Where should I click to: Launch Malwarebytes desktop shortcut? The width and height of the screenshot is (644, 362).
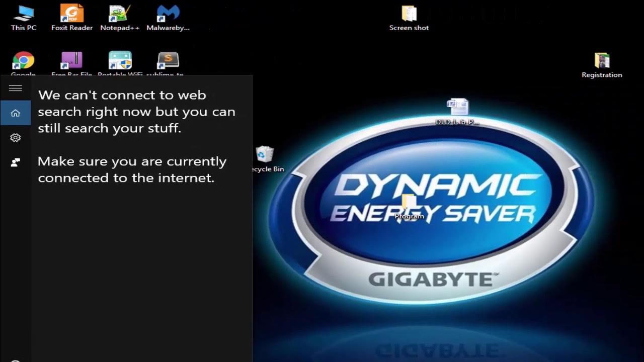[168, 18]
